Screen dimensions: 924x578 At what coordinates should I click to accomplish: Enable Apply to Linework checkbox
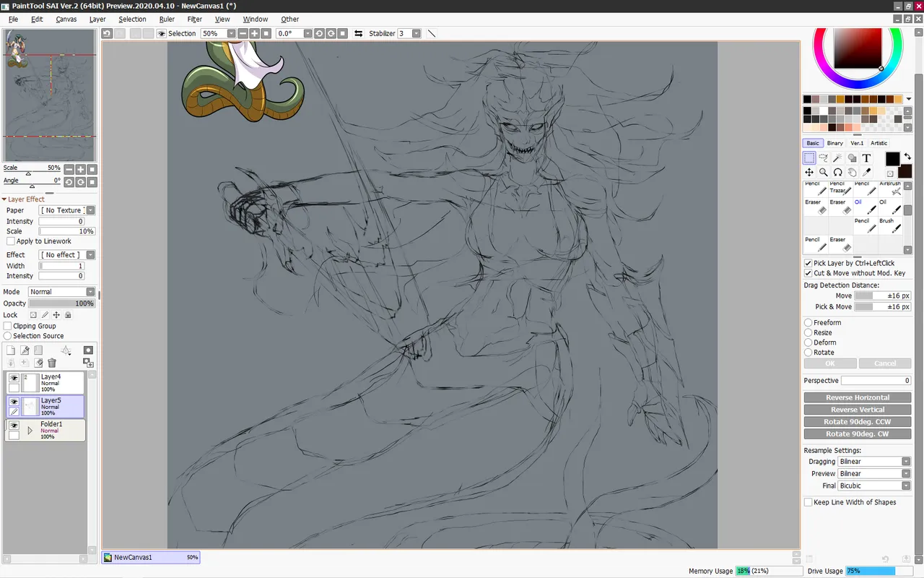click(11, 241)
